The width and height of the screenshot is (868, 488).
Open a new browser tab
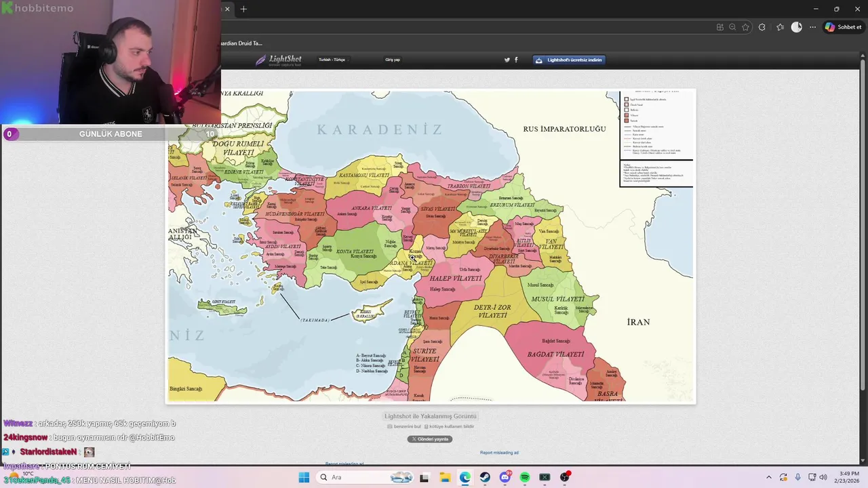coord(243,9)
